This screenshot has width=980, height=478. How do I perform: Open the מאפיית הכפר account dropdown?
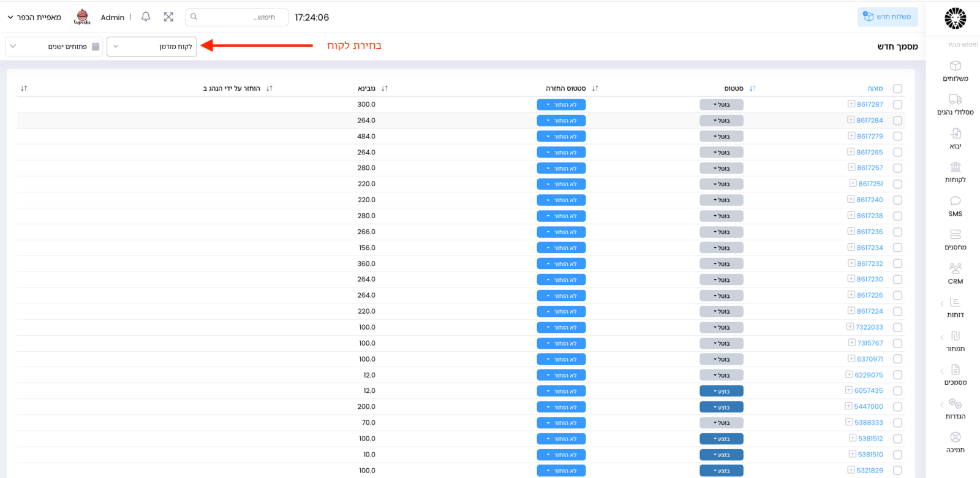pyautogui.click(x=34, y=17)
